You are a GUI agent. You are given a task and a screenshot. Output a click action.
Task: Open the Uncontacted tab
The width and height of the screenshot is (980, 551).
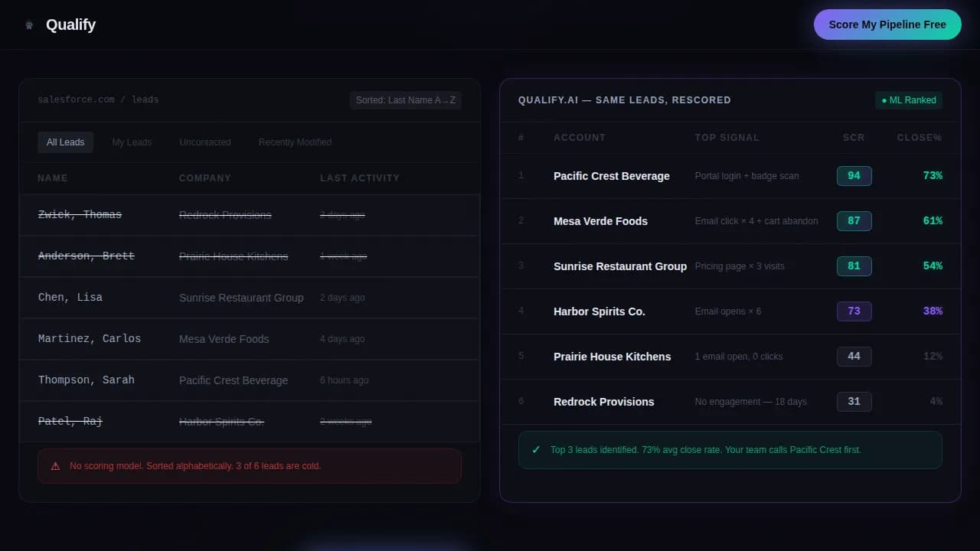click(205, 142)
